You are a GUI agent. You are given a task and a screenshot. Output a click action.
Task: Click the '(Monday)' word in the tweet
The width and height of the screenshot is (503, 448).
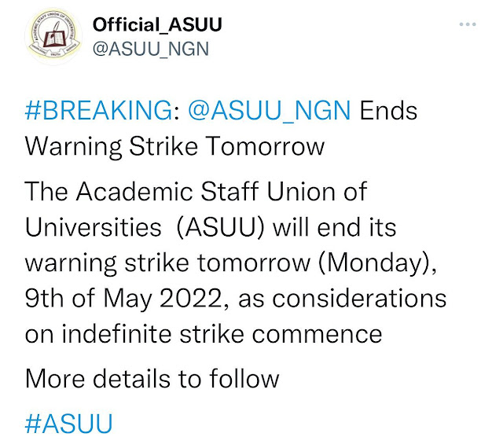click(377, 263)
